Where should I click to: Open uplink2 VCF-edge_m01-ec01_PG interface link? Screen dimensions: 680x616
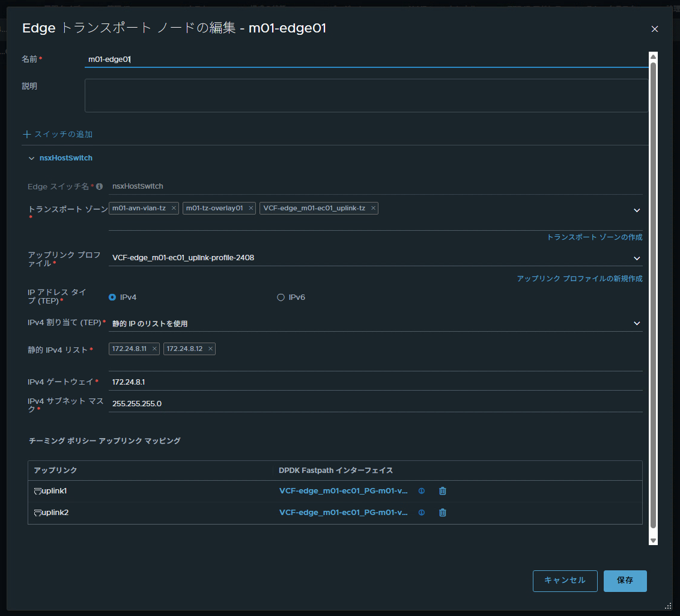tap(344, 513)
